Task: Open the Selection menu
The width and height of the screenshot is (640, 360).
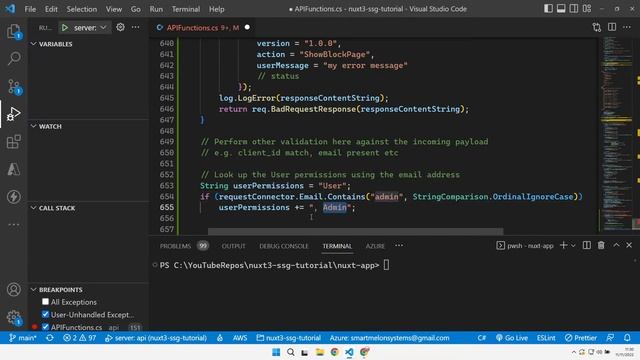Action: [82, 9]
